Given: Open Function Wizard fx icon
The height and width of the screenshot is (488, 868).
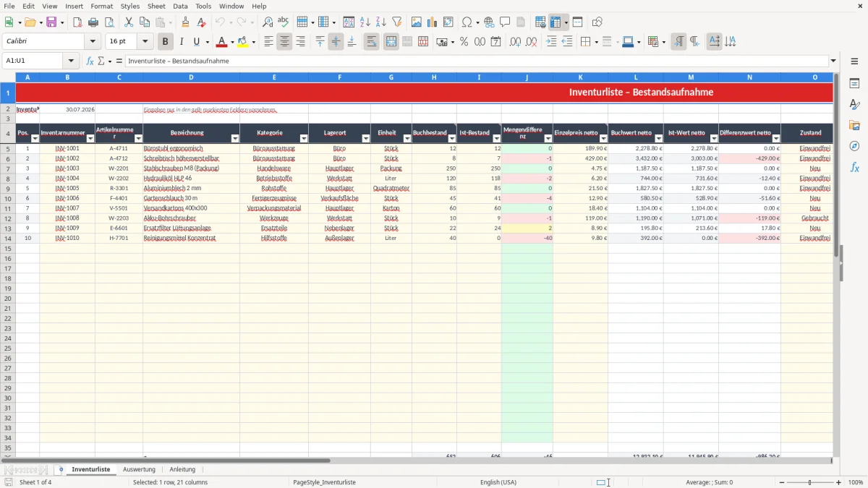Looking at the screenshot, I should click(90, 61).
